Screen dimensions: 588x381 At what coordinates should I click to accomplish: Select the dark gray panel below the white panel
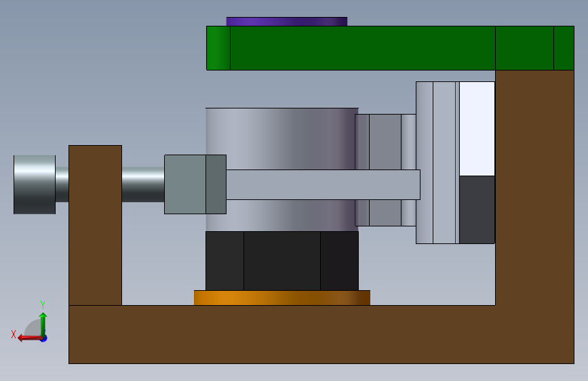point(477,209)
